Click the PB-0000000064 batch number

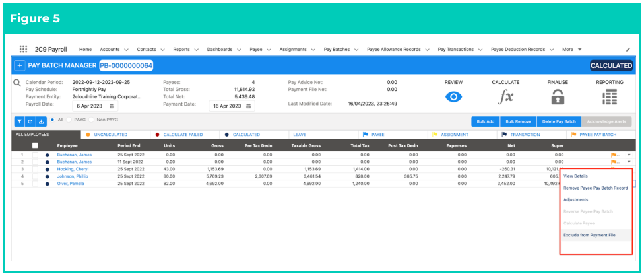126,66
